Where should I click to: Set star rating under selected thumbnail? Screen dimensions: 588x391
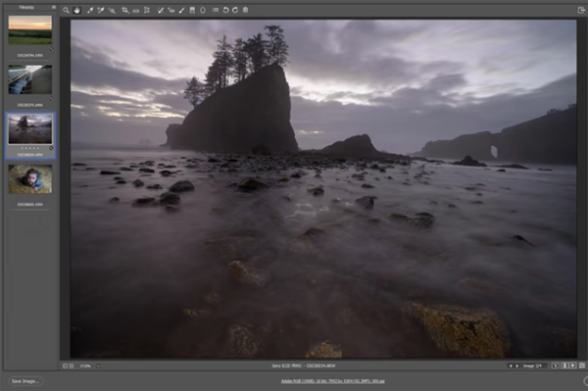30,148
